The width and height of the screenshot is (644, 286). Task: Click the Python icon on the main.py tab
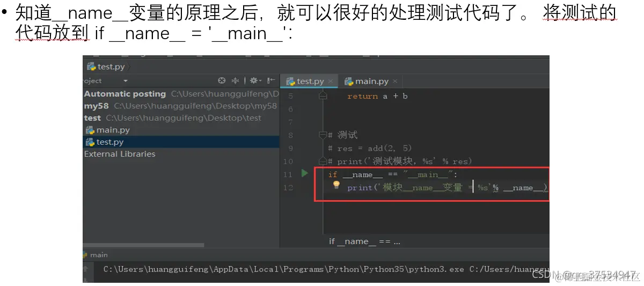[x=349, y=82]
